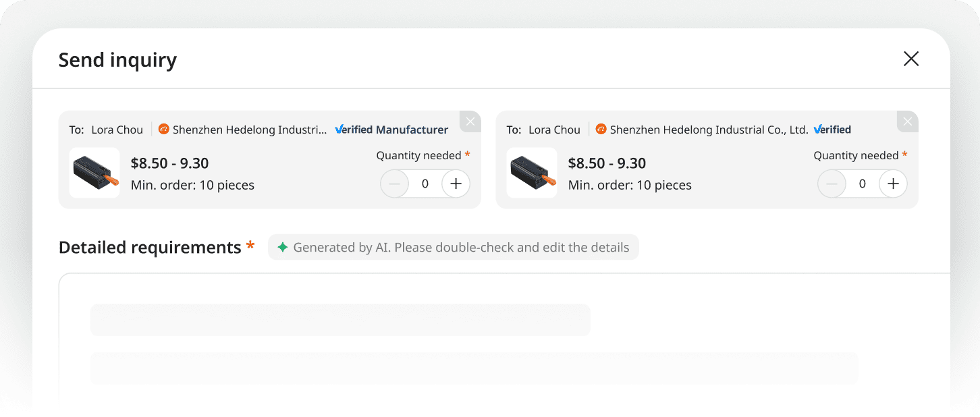The width and height of the screenshot is (980, 417).
Task: Decrease quantity in the second product card
Action: [832, 184]
